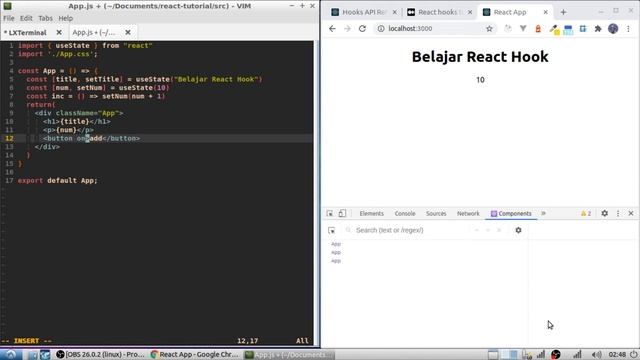This screenshot has width=640, height=360.
Task: Click the component search field
Action: (408, 230)
